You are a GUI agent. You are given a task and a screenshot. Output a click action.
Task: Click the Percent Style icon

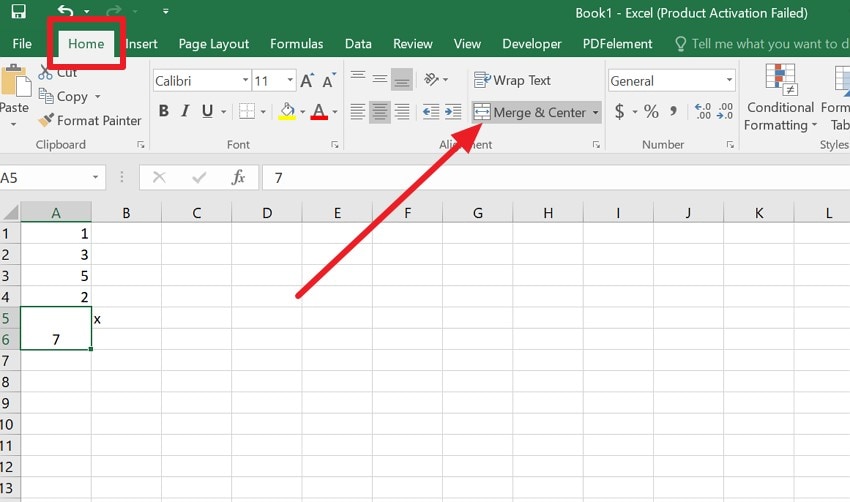click(x=651, y=112)
